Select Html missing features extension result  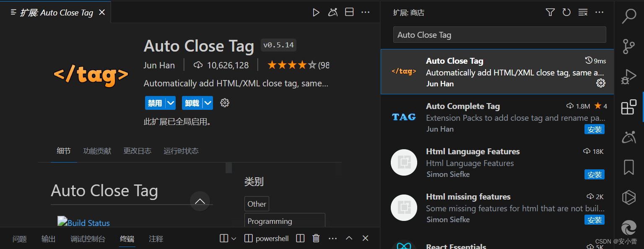497,207
